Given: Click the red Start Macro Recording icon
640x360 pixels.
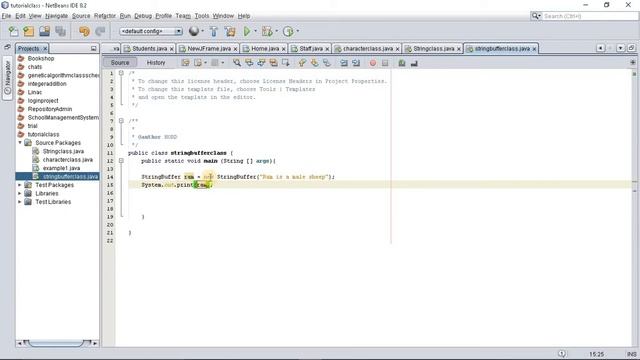Looking at the screenshot, I should (373, 63).
